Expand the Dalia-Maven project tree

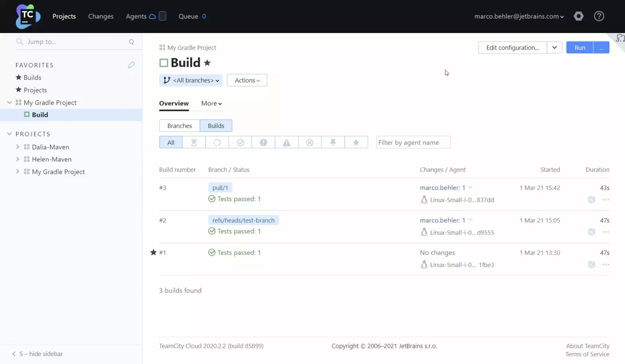18,147
